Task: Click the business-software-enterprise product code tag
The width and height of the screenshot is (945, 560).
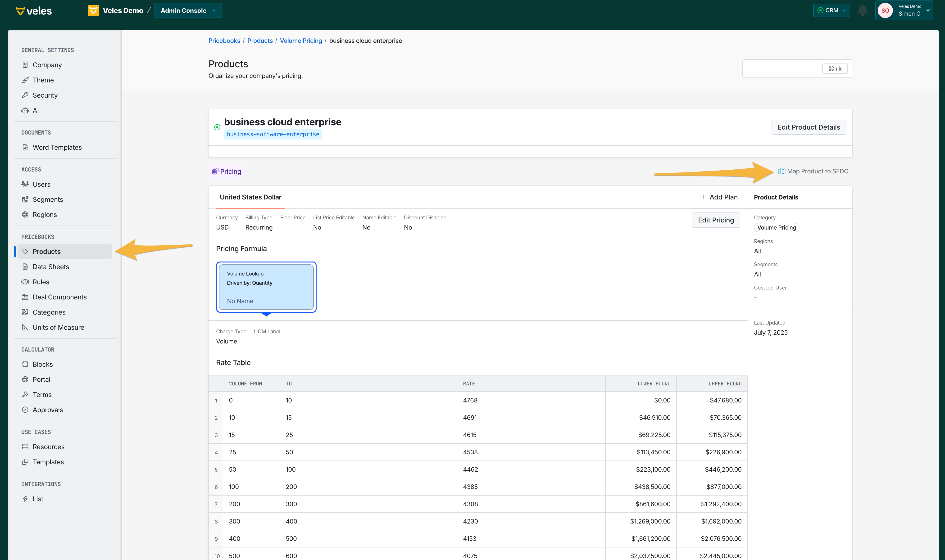Action: (x=273, y=134)
